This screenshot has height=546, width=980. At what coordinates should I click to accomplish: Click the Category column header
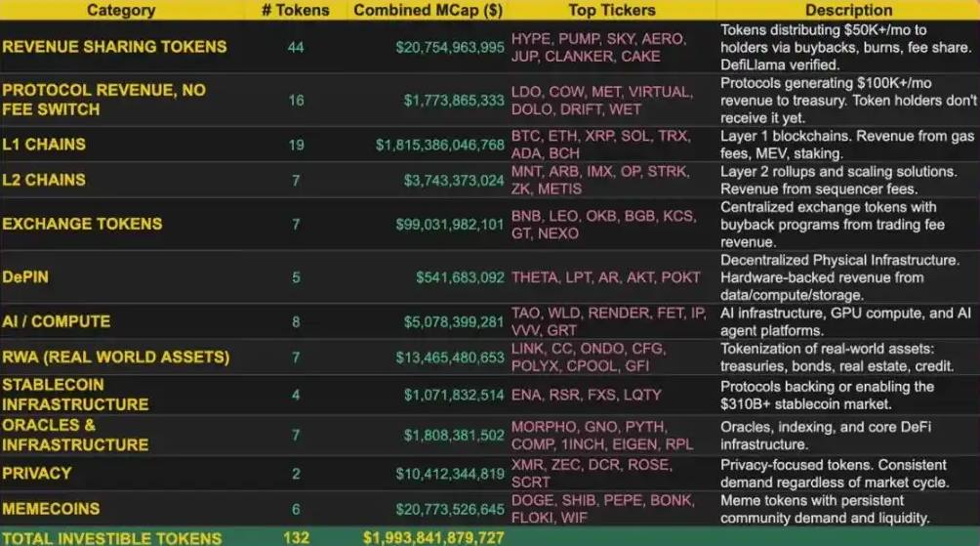tap(121, 10)
